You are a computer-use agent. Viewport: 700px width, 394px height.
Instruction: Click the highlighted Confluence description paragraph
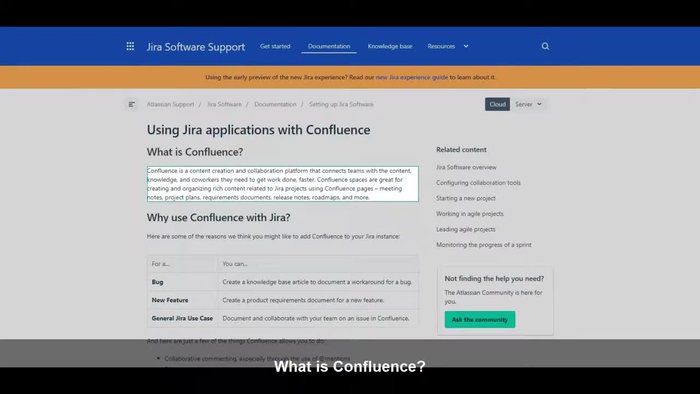click(283, 184)
